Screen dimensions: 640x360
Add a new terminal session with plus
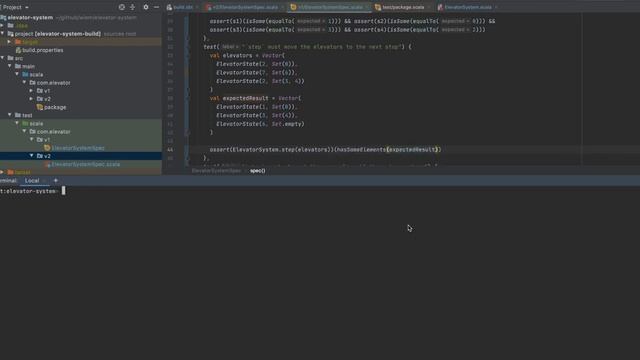click(x=56, y=180)
